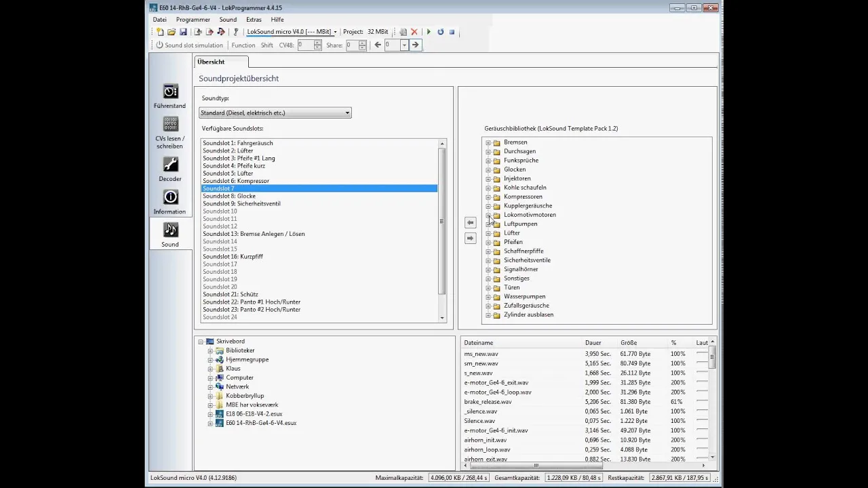
Task: Save project with the floppy disk icon
Action: tap(183, 32)
